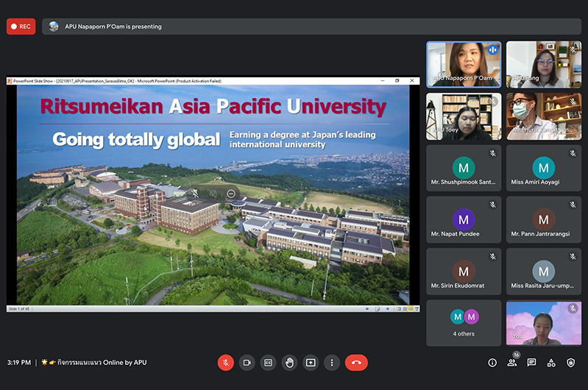
Task: Restore the shared PowerPoint window
Action: click(397, 81)
